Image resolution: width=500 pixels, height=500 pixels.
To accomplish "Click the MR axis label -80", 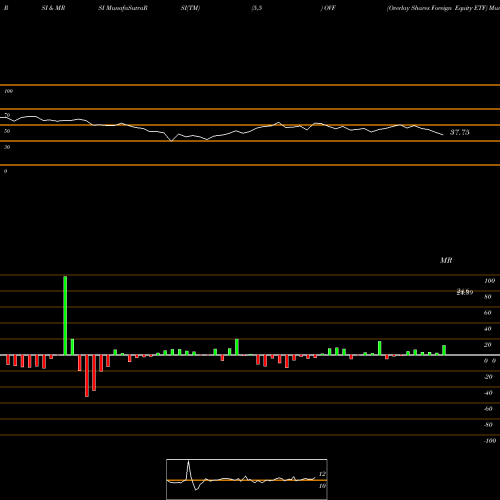I will pyautogui.click(x=488, y=425).
